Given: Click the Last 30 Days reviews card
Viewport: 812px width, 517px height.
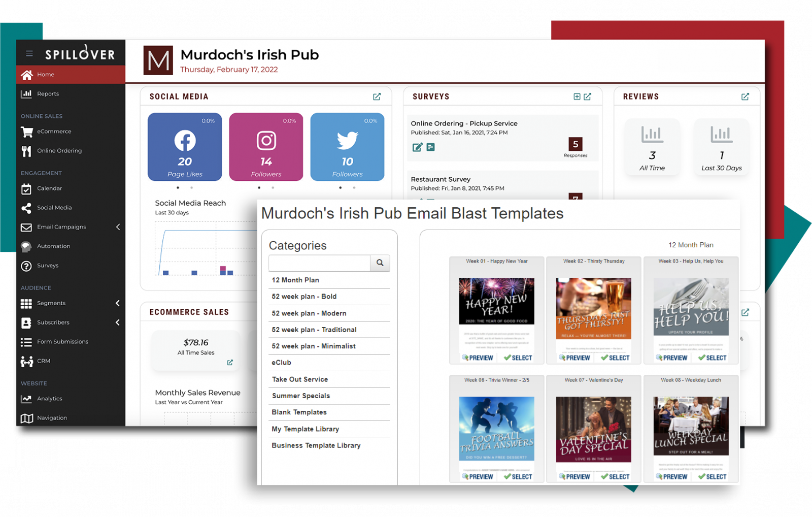Looking at the screenshot, I should pos(721,147).
